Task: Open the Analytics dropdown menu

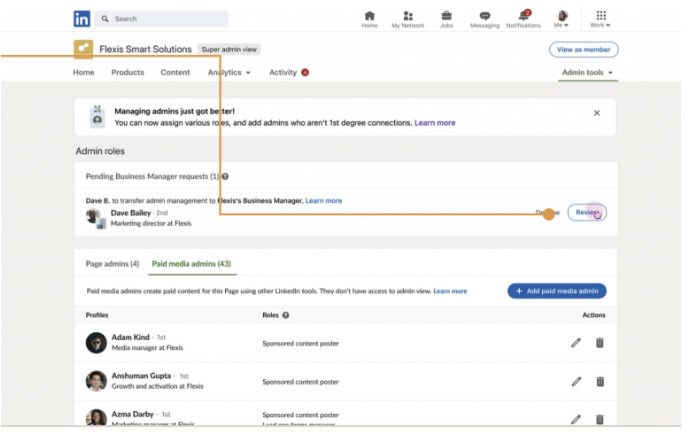Action: (230, 73)
